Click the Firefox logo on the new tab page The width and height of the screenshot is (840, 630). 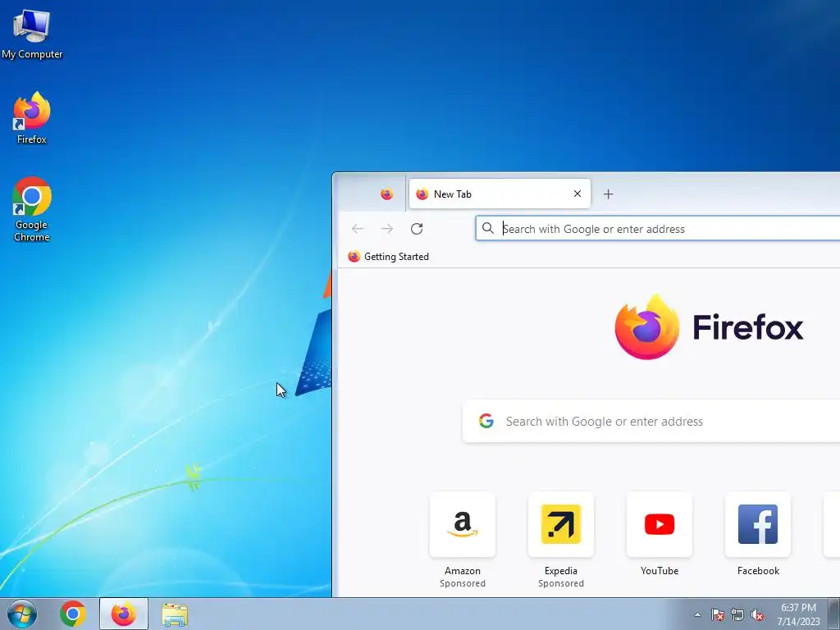[708, 326]
